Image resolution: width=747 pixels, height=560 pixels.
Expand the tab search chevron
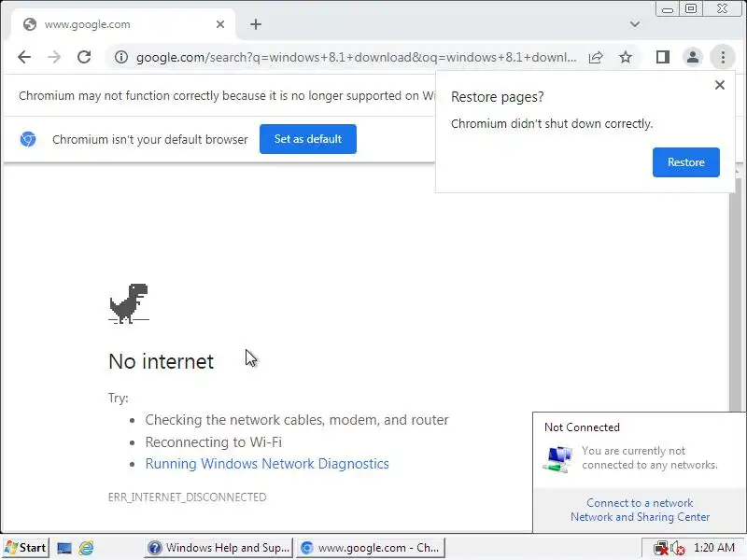(x=635, y=24)
